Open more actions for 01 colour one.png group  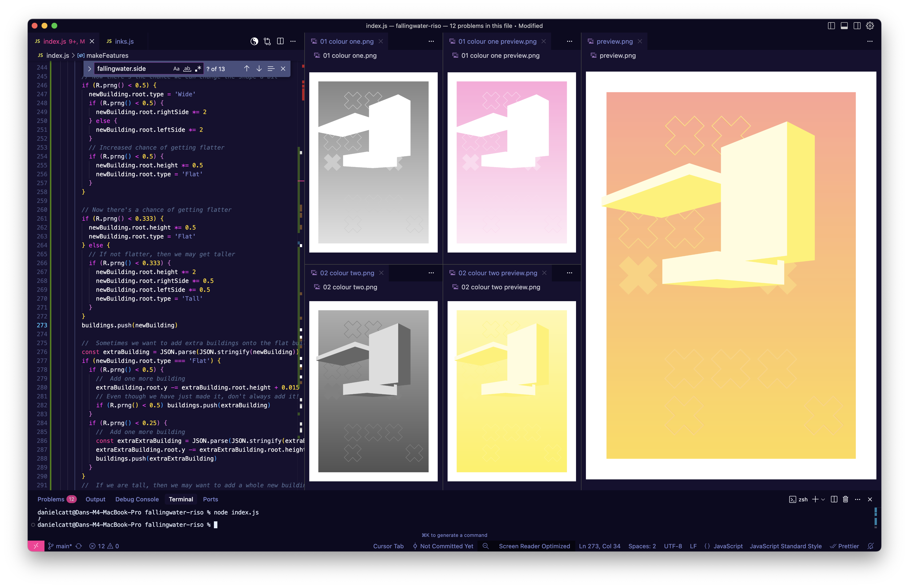431,41
